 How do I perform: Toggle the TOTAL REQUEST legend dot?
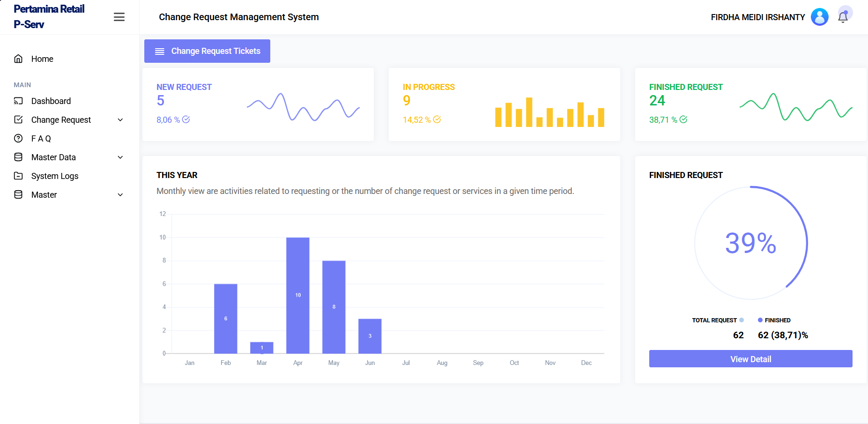tap(742, 320)
